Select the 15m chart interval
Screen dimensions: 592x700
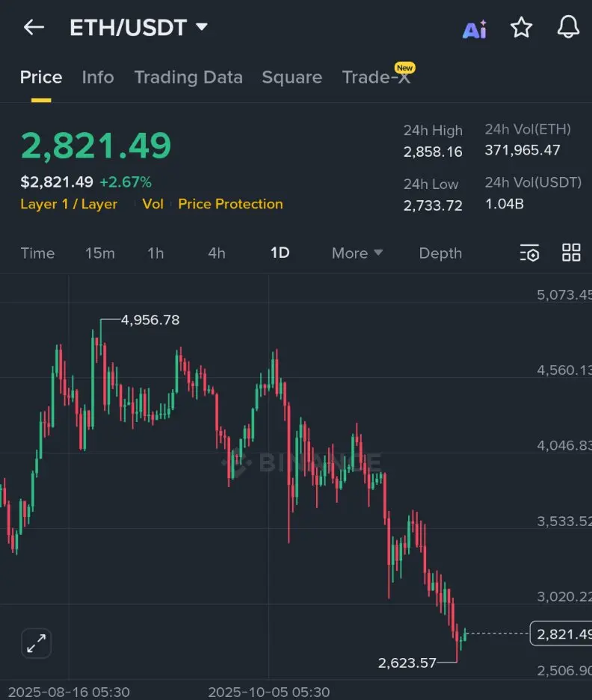(x=100, y=253)
